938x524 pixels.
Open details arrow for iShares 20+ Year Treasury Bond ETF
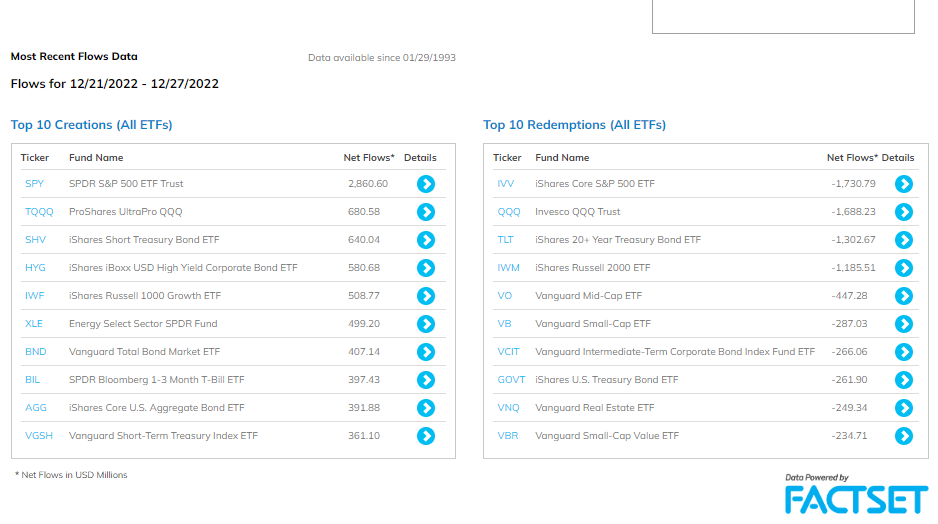pyautogui.click(x=904, y=240)
